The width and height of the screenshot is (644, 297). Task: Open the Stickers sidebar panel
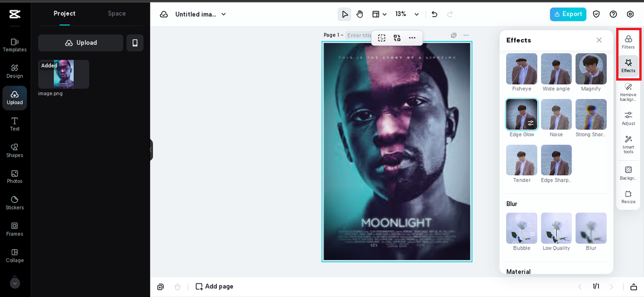[15, 203]
